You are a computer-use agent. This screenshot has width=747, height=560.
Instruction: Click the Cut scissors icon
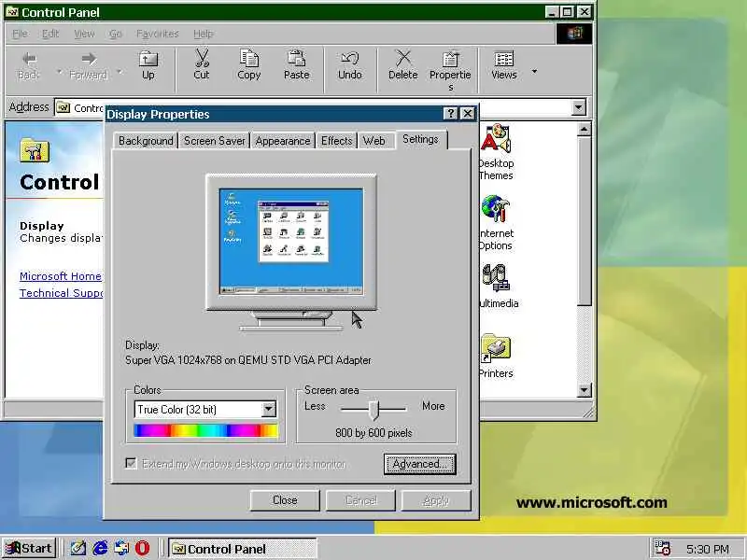(x=202, y=58)
